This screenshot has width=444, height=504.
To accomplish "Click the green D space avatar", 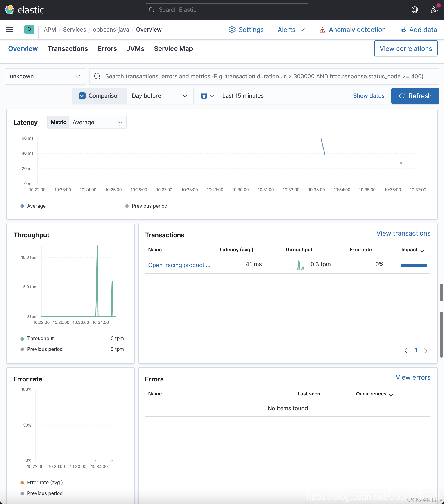I will pos(29,30).
